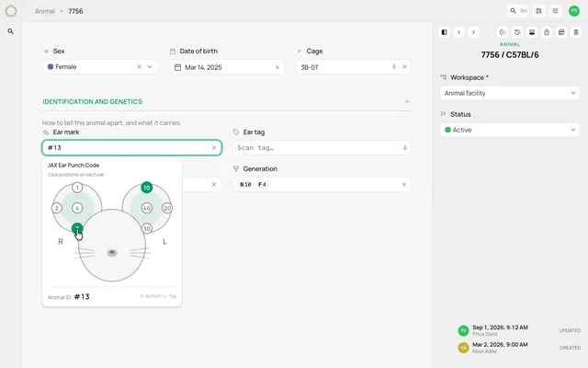Click the Ear mark input field
Screen dimensions: 588x368
pos(131,147)
